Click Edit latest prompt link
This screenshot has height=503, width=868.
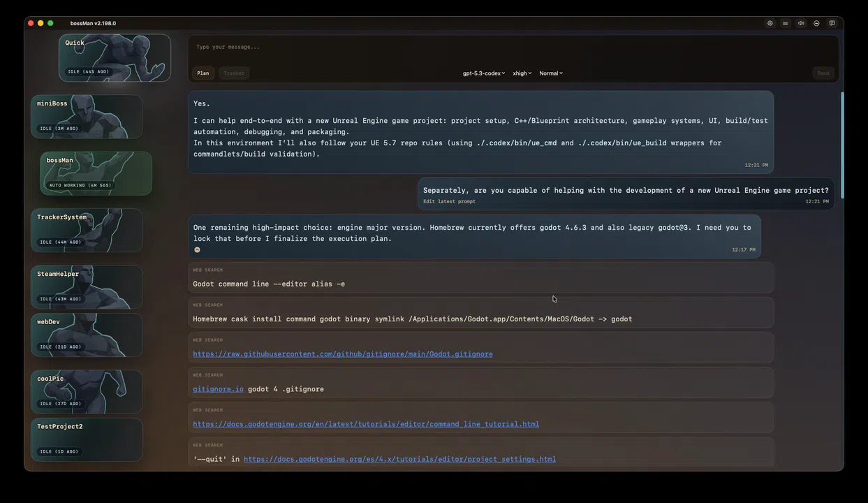[x=449, y=201]
